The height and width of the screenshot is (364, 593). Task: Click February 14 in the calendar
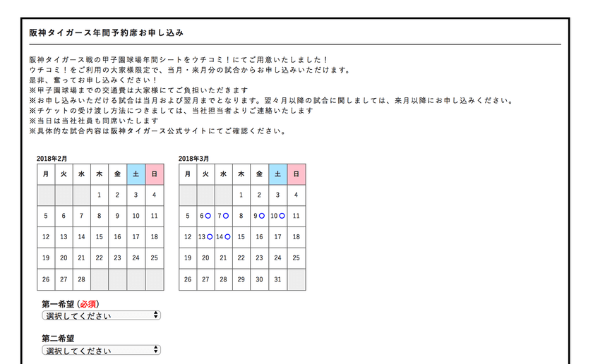tap(81, 237)
